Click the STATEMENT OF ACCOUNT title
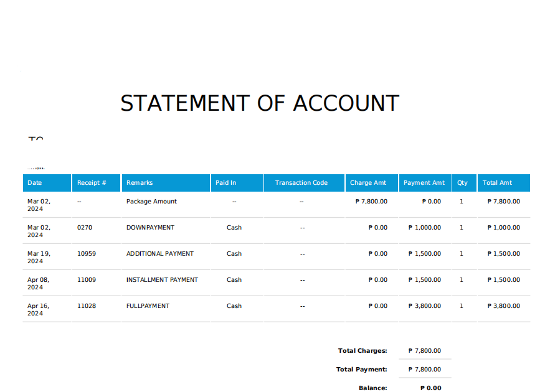Screen dimensions: 545x392 point(260,103)
